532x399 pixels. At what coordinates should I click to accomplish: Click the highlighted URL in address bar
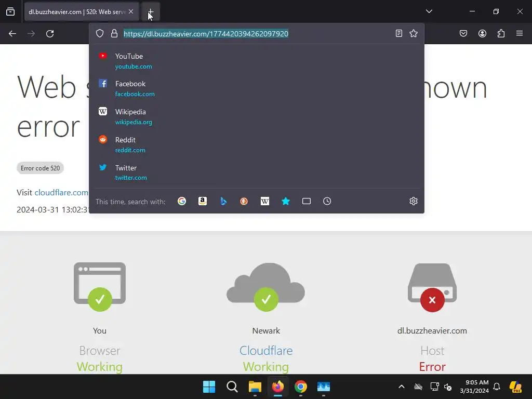(206, 34)
